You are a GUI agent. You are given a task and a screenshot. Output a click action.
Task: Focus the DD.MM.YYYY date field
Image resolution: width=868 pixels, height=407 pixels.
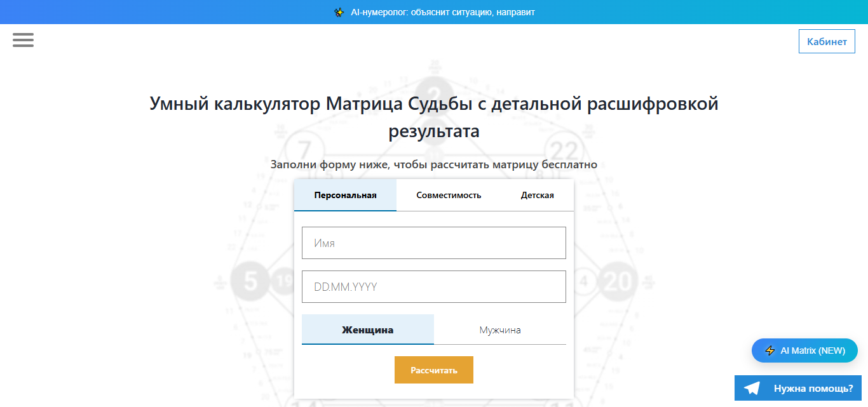click(x=434, y=286)
